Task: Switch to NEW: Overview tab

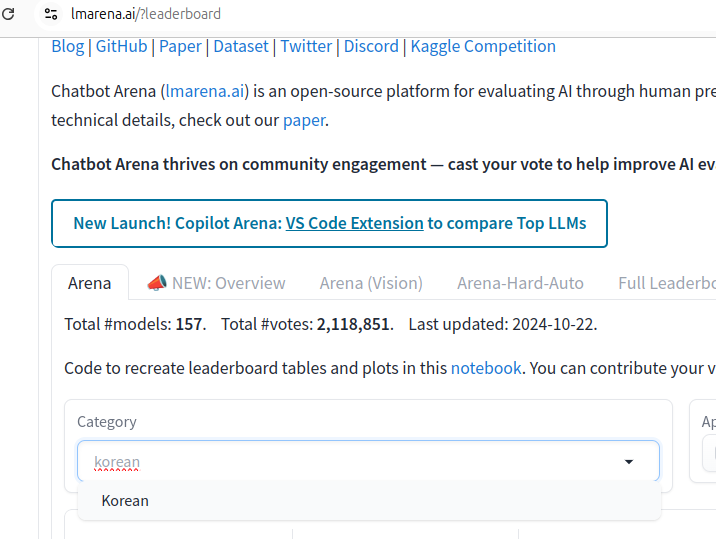Action: coord(216,283)
